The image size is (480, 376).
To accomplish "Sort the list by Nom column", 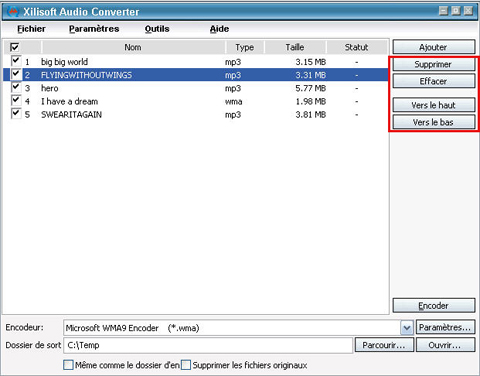I will [133, 47].
